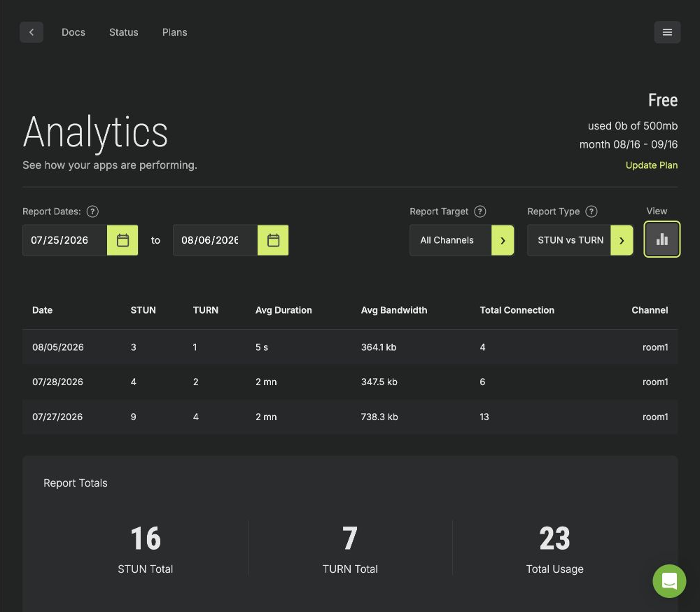The image size is (700, 612).
Task: Click the STUN column header
Action: coord(143,310)
